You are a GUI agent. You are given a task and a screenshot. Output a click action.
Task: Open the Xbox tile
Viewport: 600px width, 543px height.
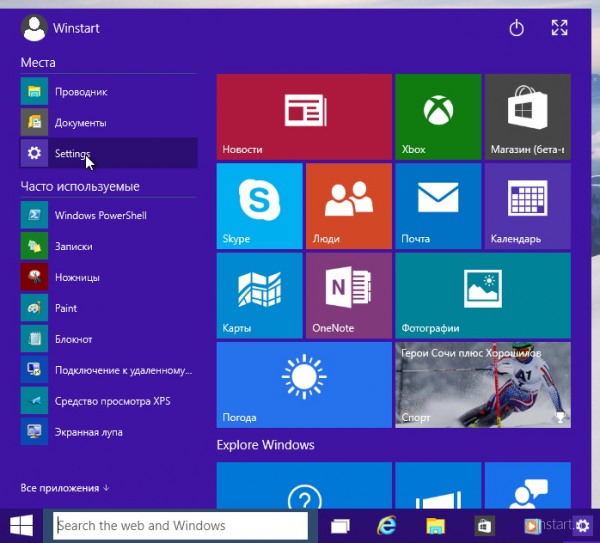point(438,116)
